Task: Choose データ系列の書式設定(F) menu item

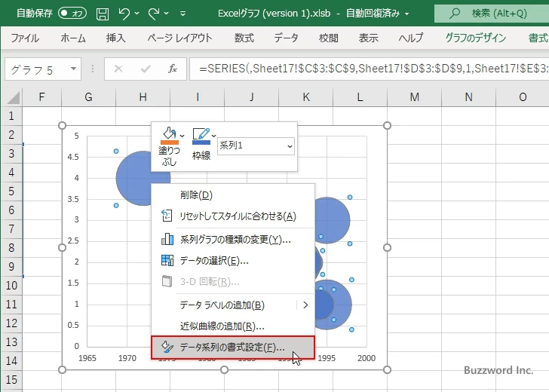Action: click(x=233, y=348)
